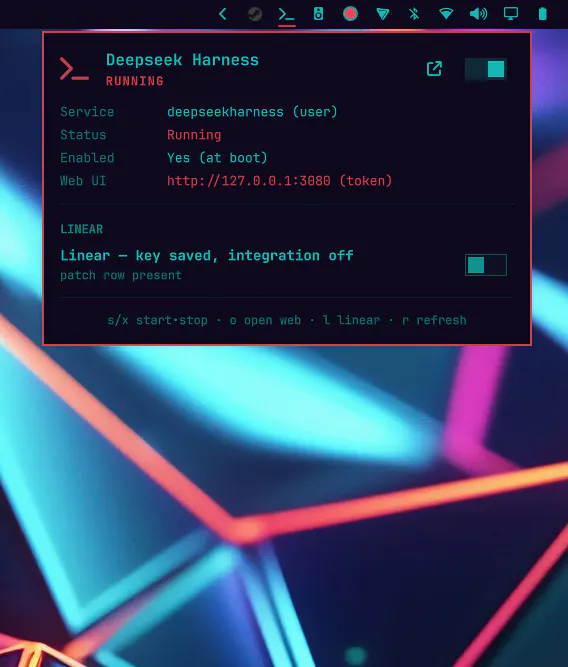568x667 pixels.
Task: Open the Bluetooth tray icon
Action: (x=414, y=14)
